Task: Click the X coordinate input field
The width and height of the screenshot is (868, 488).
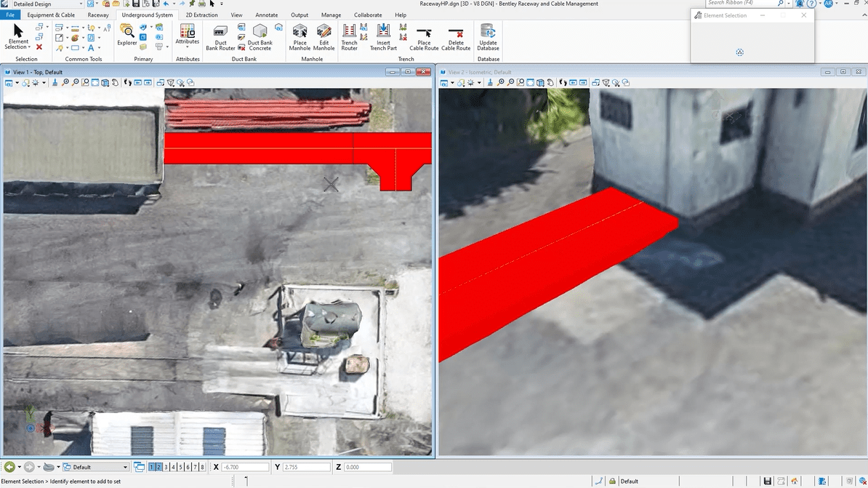Action: coord(245,467)
